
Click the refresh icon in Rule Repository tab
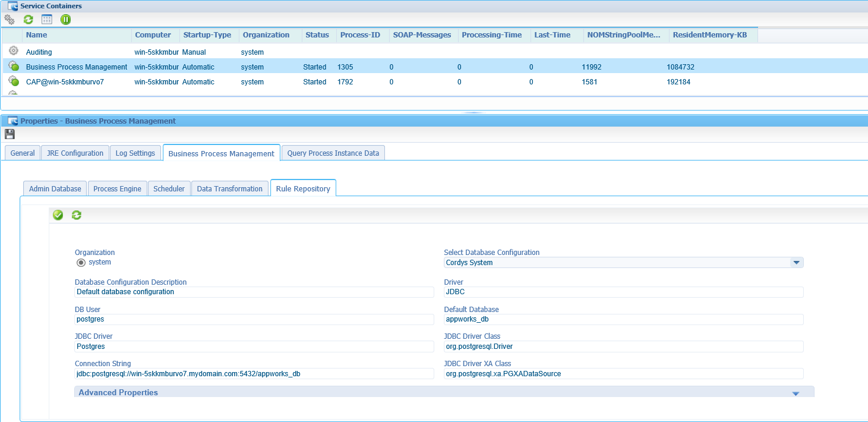coord(77,215)
